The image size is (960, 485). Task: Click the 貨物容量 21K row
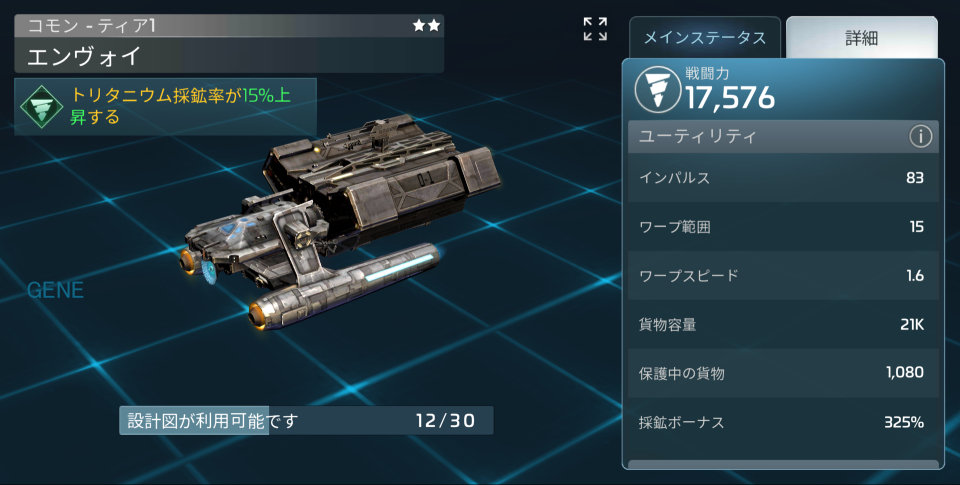[783, 325]
